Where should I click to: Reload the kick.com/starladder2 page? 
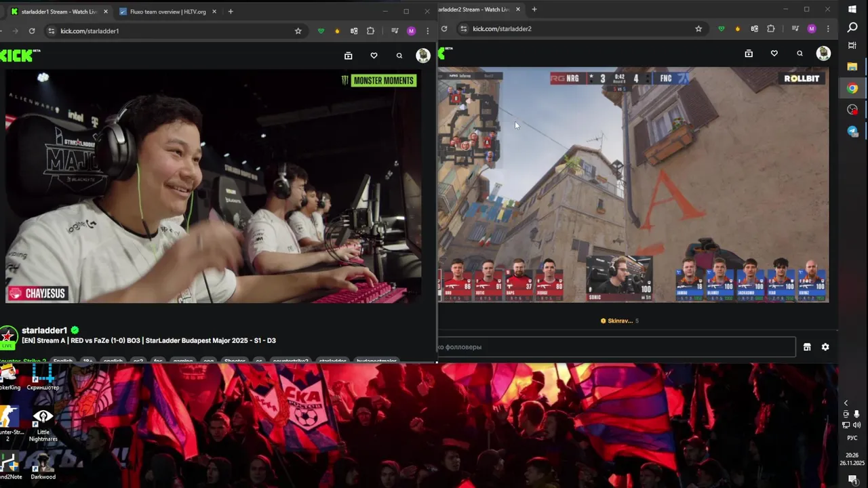coord(444,28)
